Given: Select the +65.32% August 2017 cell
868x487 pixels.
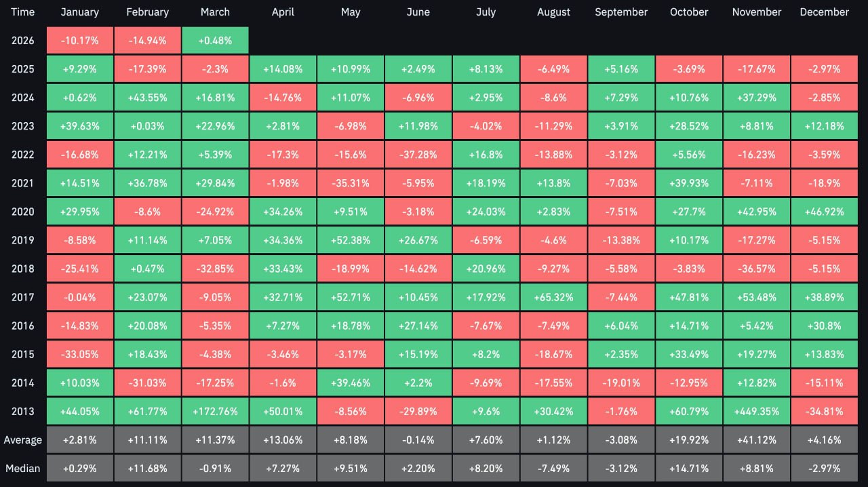Looking at the screenshot, I should tap(553, 297).
